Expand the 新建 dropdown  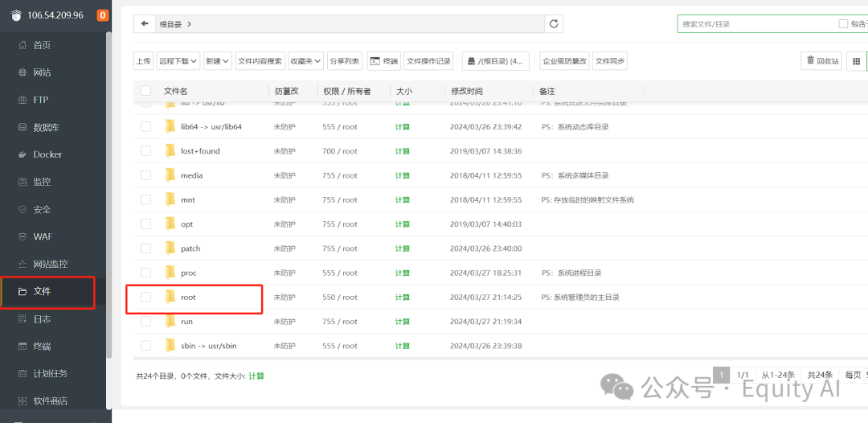(217, 61)
